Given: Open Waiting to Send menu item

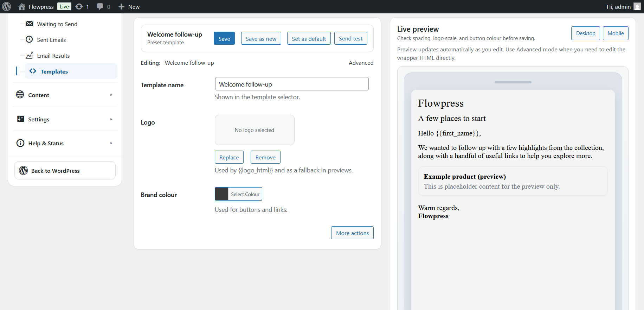Looking at the screenshot, I should click(x=57, y=24).
